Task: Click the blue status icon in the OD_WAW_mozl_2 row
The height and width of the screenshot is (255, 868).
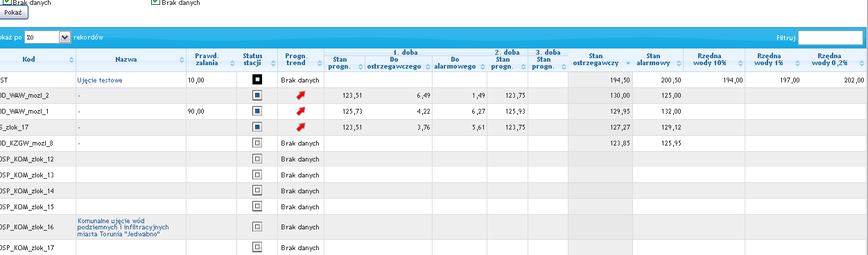Action: pyautogui.click(x=257, y=95)
